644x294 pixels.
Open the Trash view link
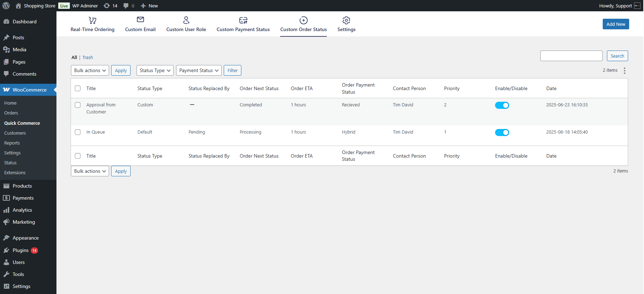88,58
